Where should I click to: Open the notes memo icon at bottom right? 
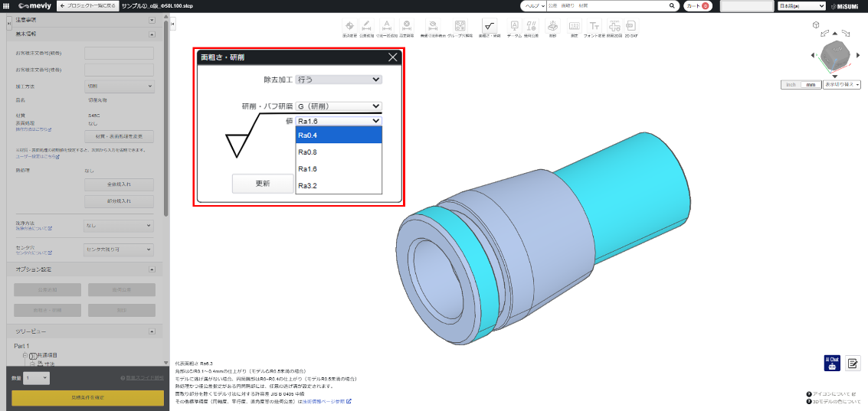tap(853, 364)
